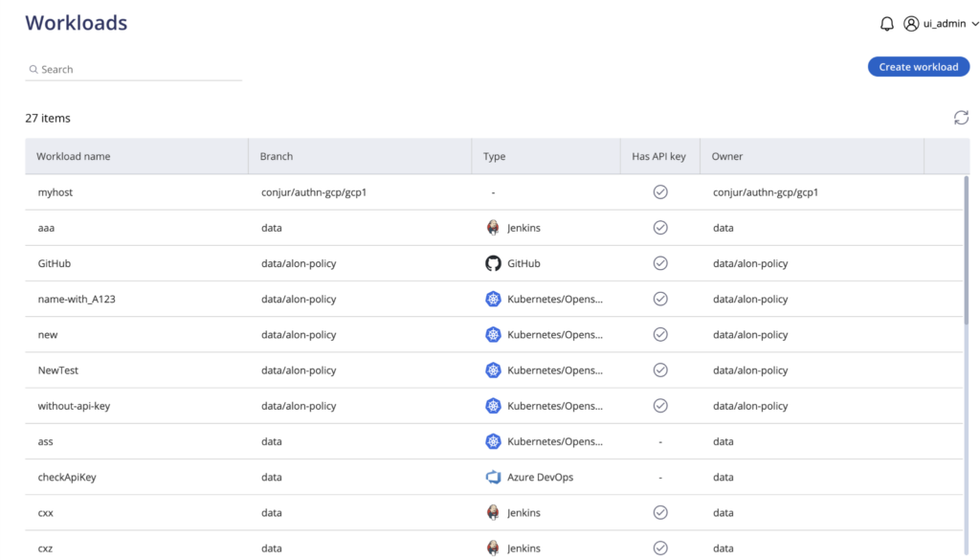Focus the Search input field
The height and width of the screenshot is (560, 980).
point(134,69)
